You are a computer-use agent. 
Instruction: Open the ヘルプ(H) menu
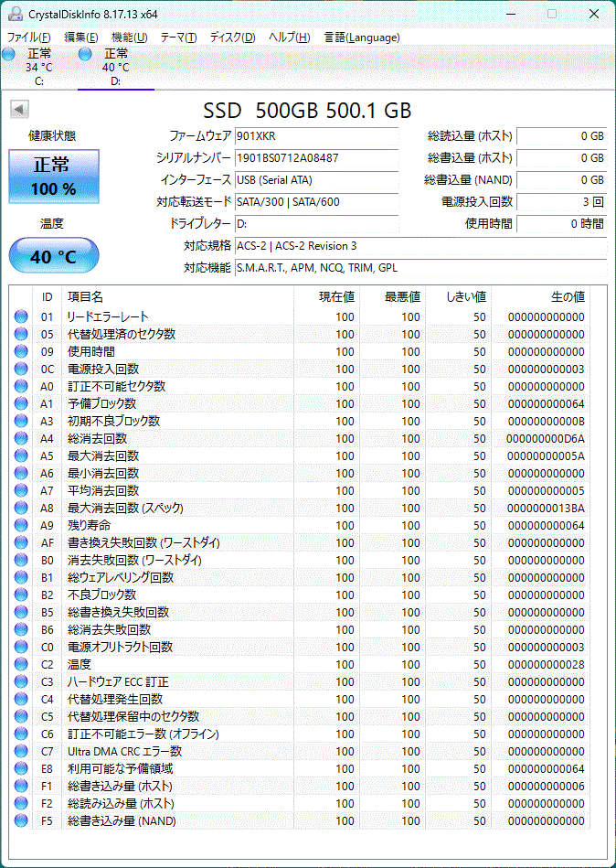pos(289,38)
